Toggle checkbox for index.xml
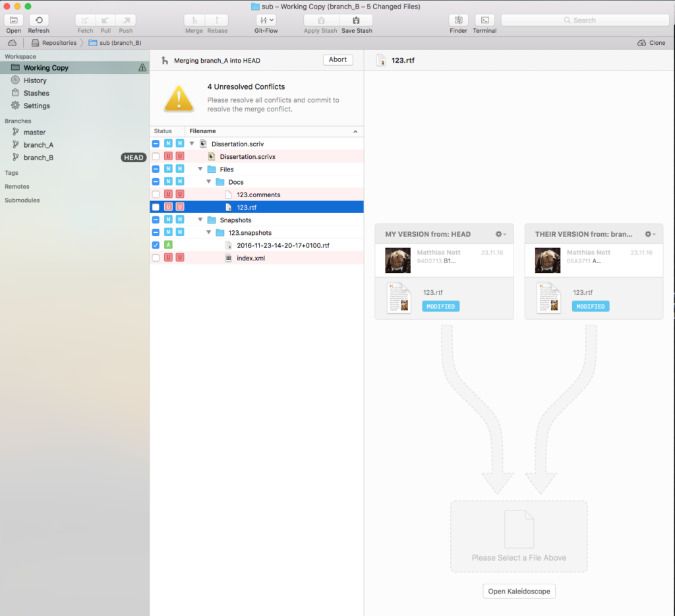 coord(156,258)
